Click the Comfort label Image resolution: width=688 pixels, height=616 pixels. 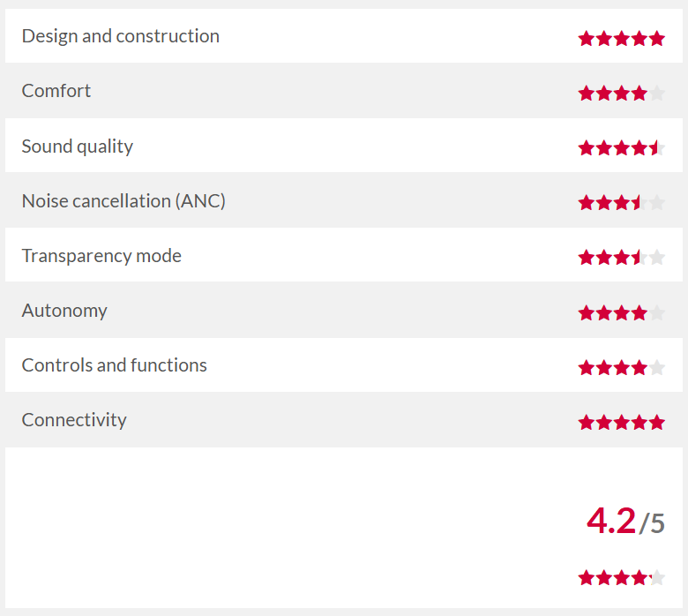(56, 91)
